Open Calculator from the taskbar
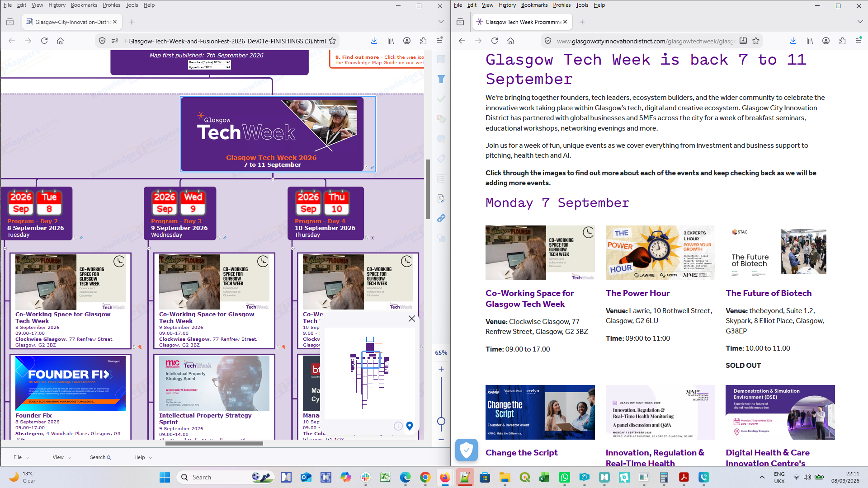The width and height of the screenshot is (868, 488). 664,477
